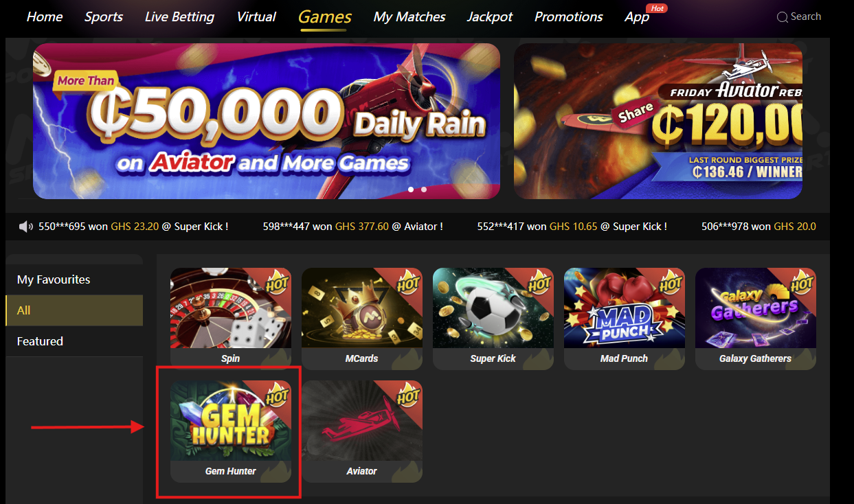The width and height of the screenshot is (854, 504).
Task: Click the Daily Rain promotion banner
Action: [x=267, y=121]
